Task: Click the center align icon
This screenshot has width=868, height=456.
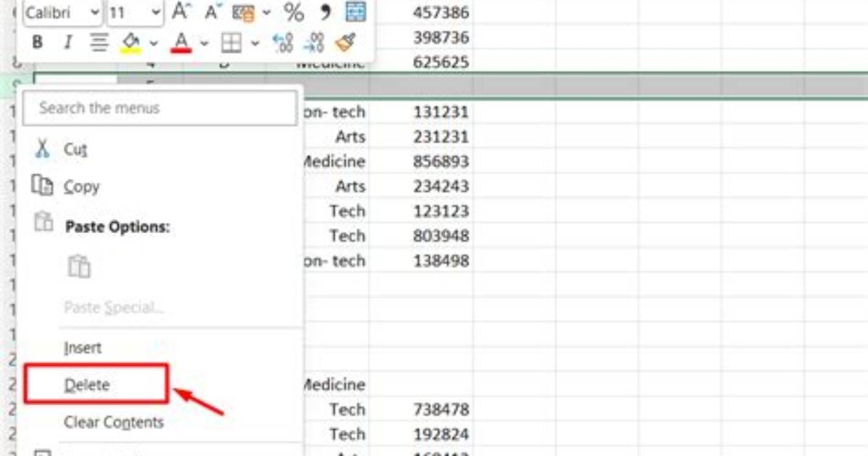Action: tap(99, 42)
